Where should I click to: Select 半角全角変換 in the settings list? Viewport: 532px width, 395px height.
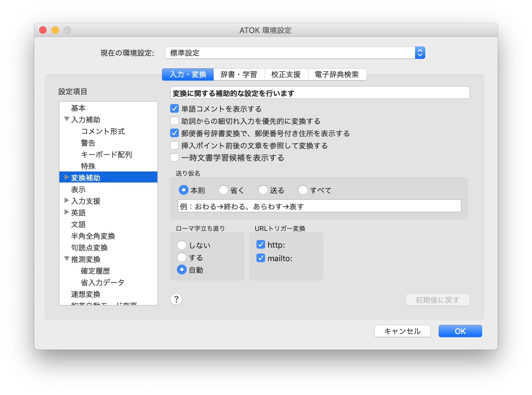coord(108,236)
